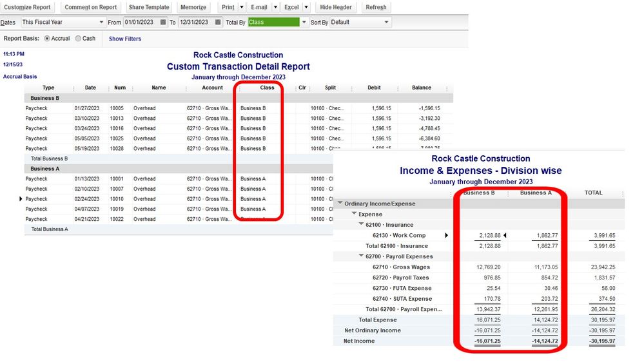The image size is (644, 362).
Task: Select paycheck row dated 01/27/2023
Action: tap(239, 108)
